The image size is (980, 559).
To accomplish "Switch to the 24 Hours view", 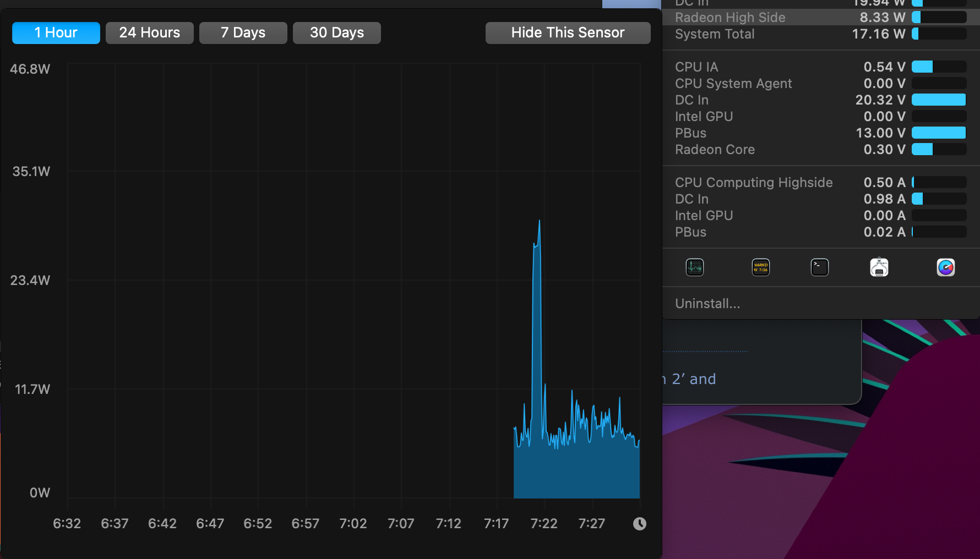I will pos(149,32).
